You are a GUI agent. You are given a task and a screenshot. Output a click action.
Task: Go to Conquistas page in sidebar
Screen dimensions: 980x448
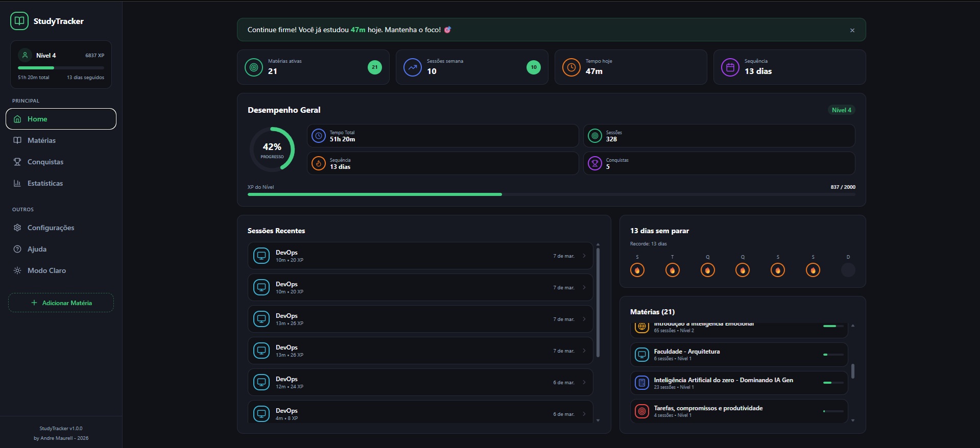pos(45,162)
